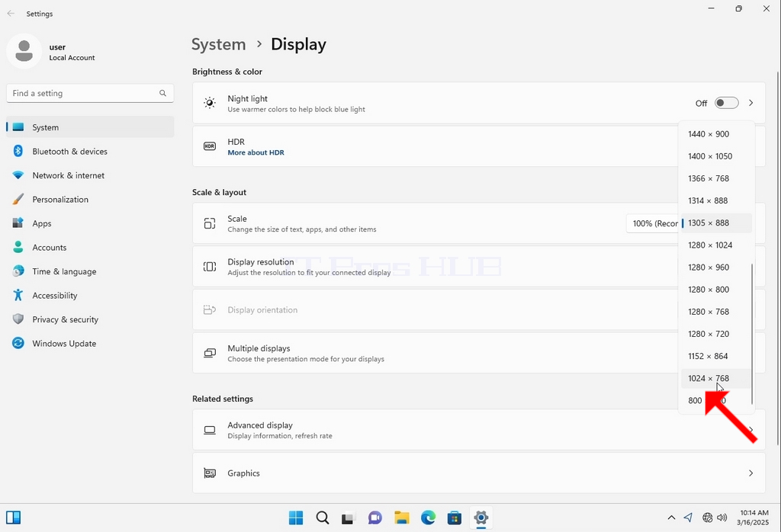781x532 pixels.
Task: Click the Display resolution row
Action: (479, 267)
